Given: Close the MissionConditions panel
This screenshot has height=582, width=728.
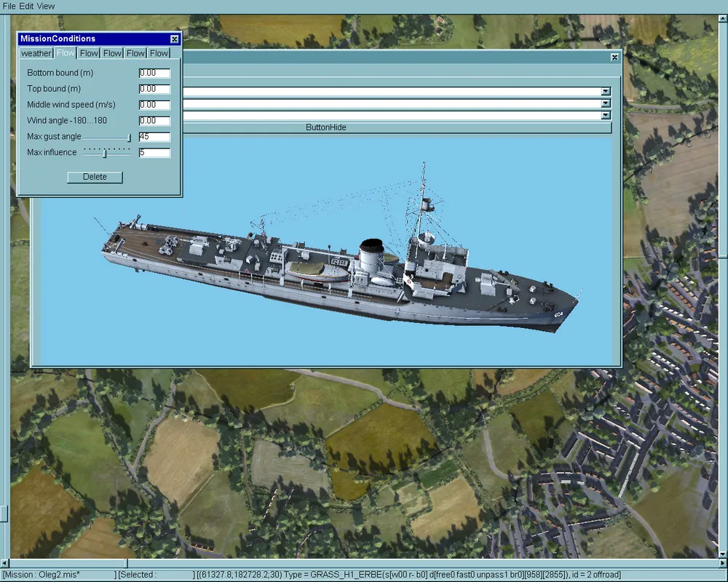Looking at the screenshot, I should (x=174, y=39).
